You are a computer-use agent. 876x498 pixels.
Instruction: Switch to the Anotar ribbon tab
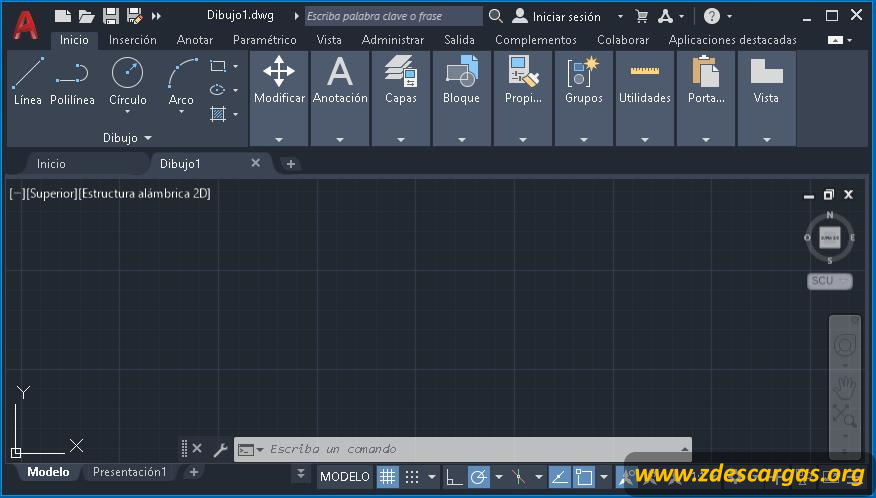point(195,40)
